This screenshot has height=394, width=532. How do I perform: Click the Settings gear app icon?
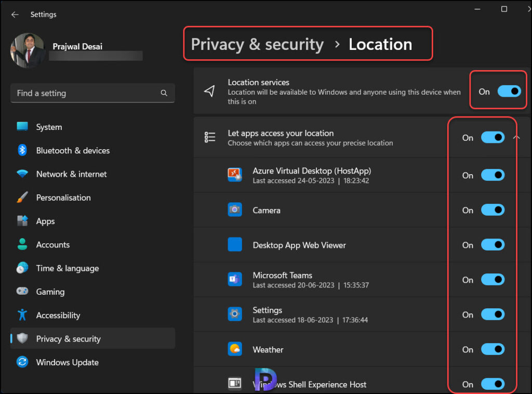pyautogui.click(x=235, y=314)
